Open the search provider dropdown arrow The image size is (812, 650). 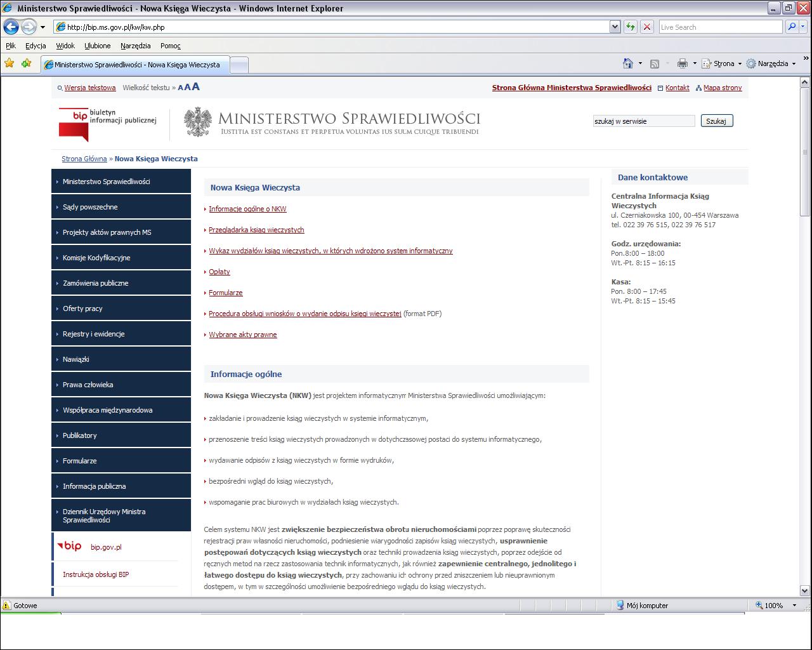coord(803,27)
